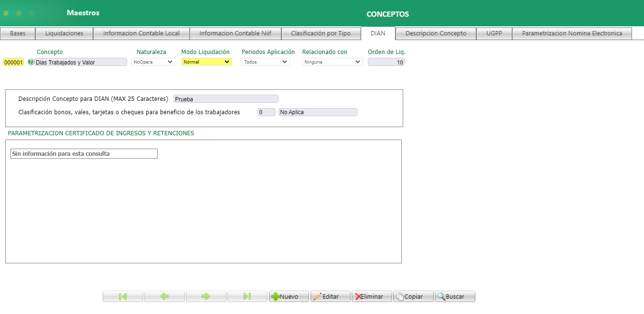Click the Orden de Liq. field showing 10
Screen dimensions: 644x314
tap(386, 62)
